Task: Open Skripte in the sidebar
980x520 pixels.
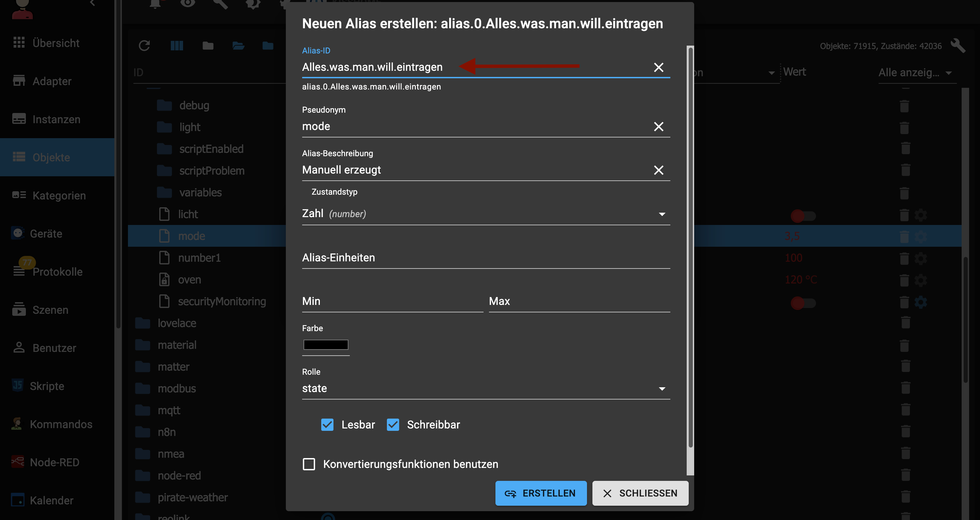Action: point(47,386)
